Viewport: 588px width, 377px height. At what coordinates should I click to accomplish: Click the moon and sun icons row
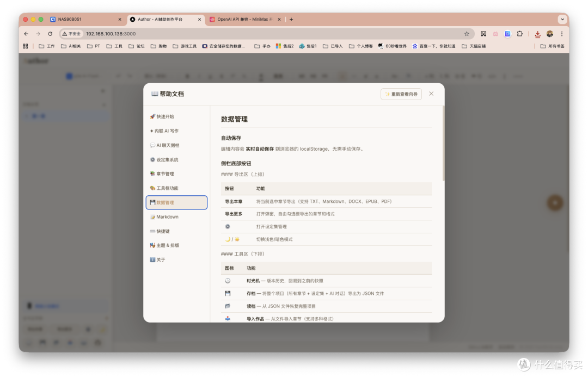pos(326,239)
